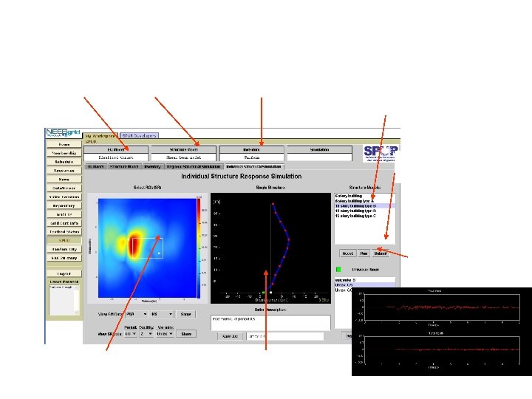Image resolution: width=532 pixels, height=399 pixels.
Task: Open the Ductility dropdown
Action: 146,334
